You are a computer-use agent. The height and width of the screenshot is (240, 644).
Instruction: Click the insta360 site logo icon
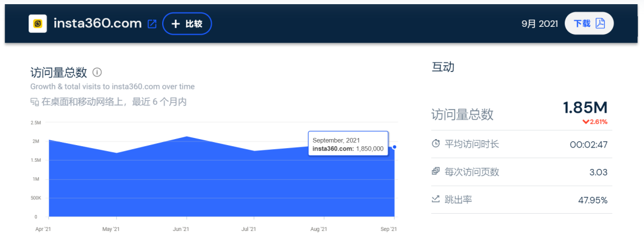(x=38, y=23)
